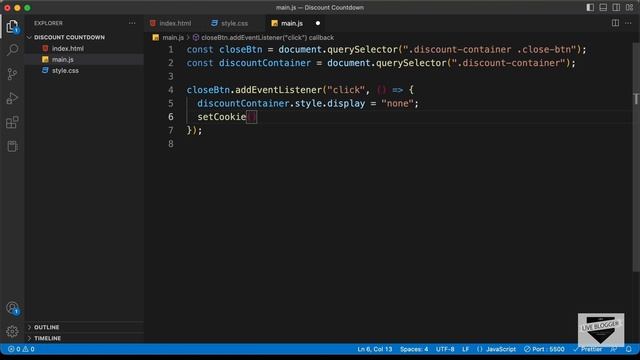The image size is (640, 360).
Task: Open the Testing view icon
Action: click(x=12, y=146)
